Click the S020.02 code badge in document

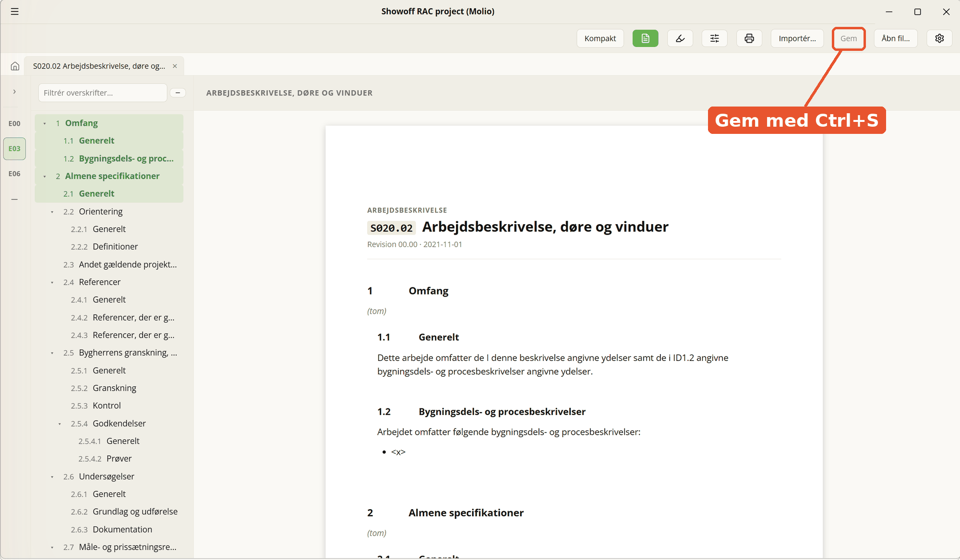pos(391,228)
